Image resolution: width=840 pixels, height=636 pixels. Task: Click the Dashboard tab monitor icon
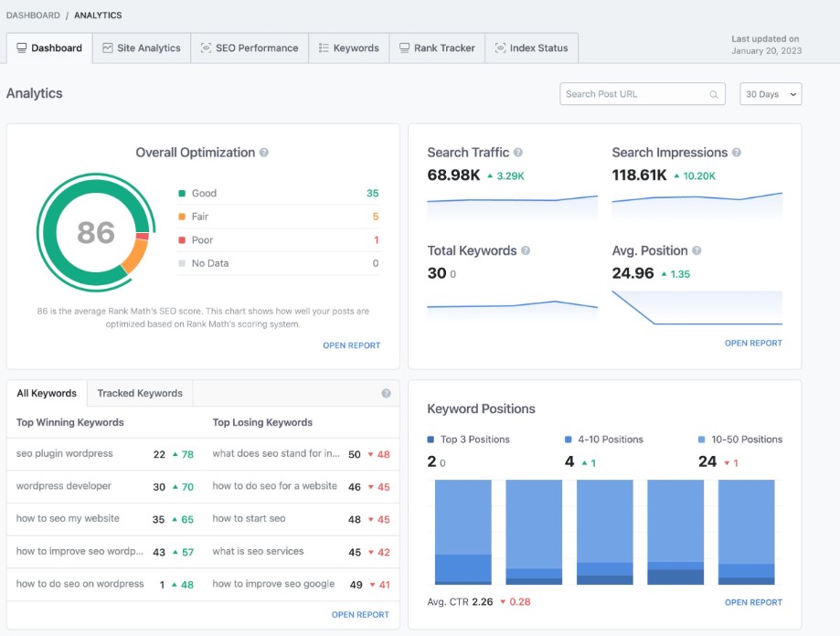point(21,48)
